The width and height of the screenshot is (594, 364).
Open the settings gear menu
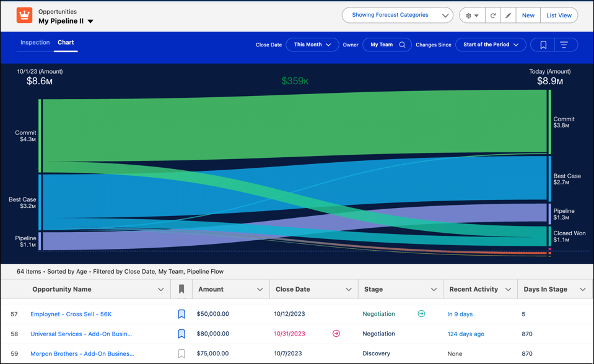[x=471, y=15]
